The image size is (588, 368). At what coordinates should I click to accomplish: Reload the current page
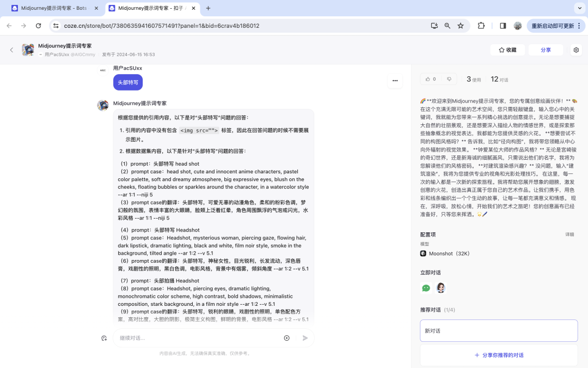(38, 26)
